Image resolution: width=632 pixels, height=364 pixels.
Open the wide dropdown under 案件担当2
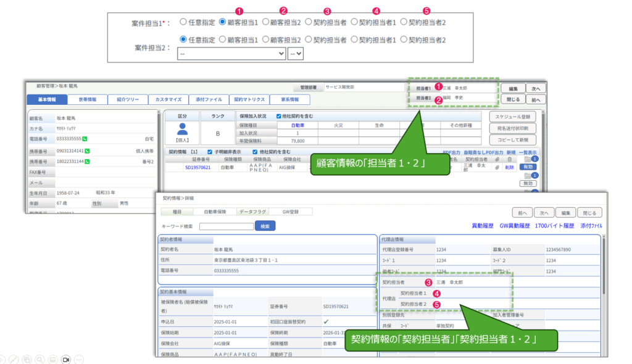[231, 54]
